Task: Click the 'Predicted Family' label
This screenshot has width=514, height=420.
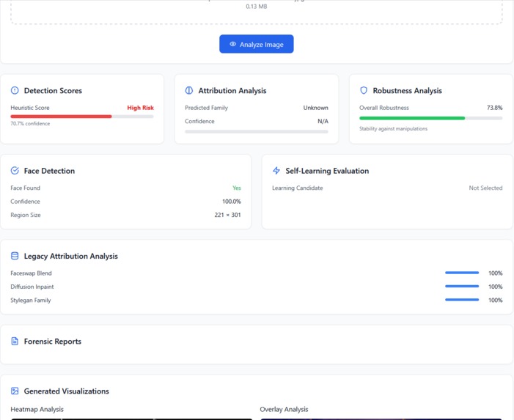Action: pos(206,108)
